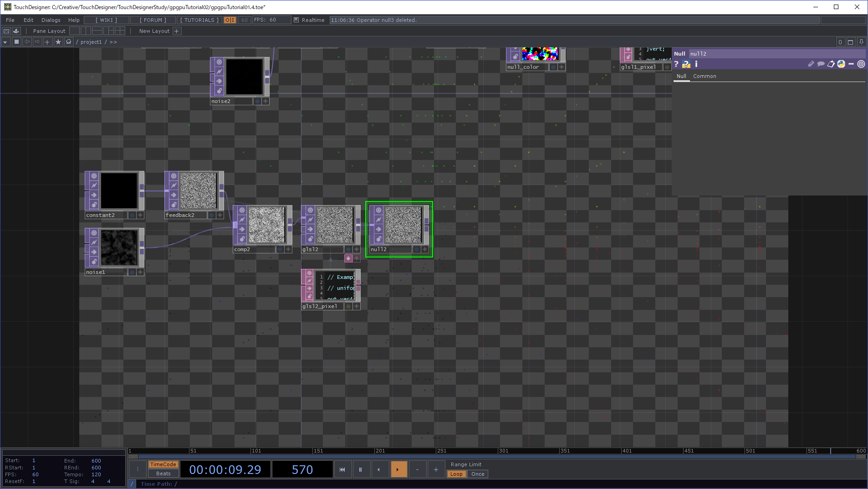Click the desktop layout image icon
The image size is (868, 489).
click(x=6, y=31)
